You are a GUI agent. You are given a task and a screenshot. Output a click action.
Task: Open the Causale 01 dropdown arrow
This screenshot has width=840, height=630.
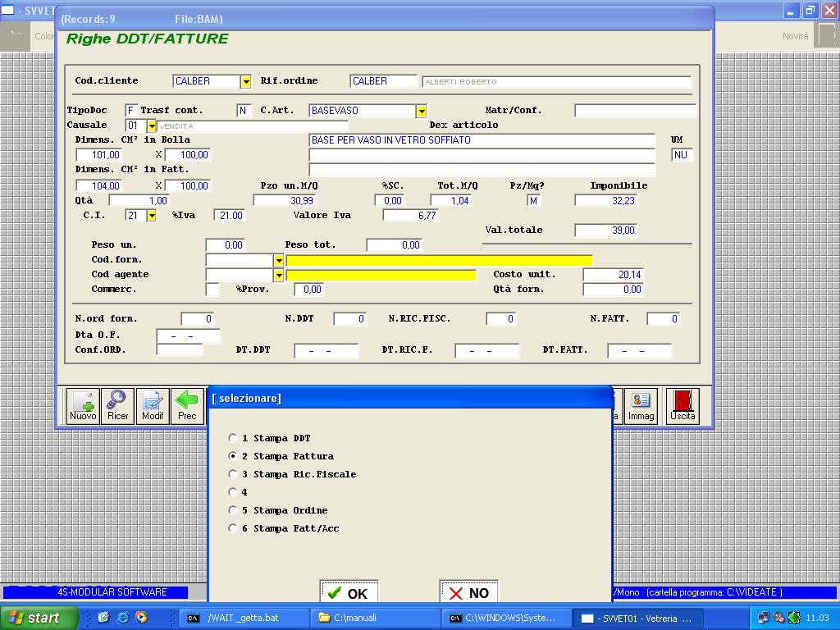152,126
